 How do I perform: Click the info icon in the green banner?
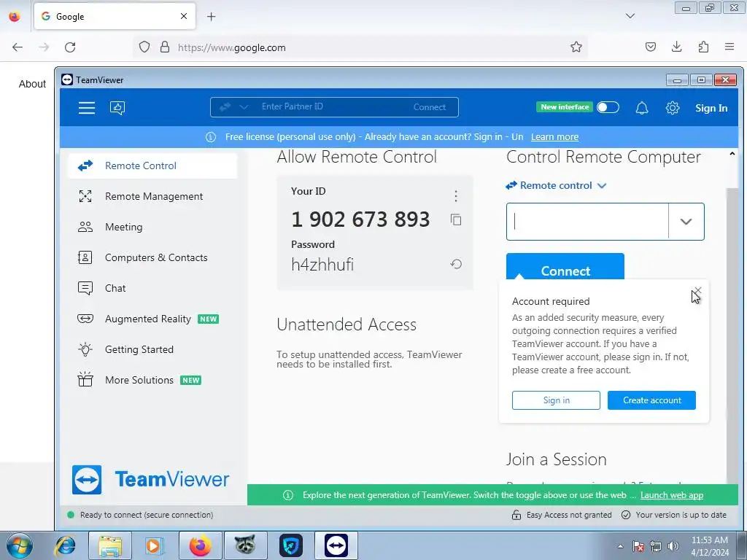(288, 495)
